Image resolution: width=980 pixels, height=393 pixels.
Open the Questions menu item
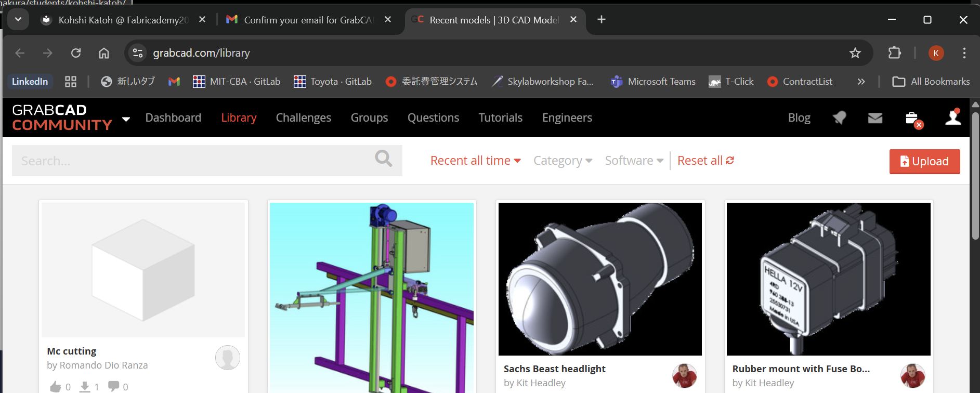[433, 117]
